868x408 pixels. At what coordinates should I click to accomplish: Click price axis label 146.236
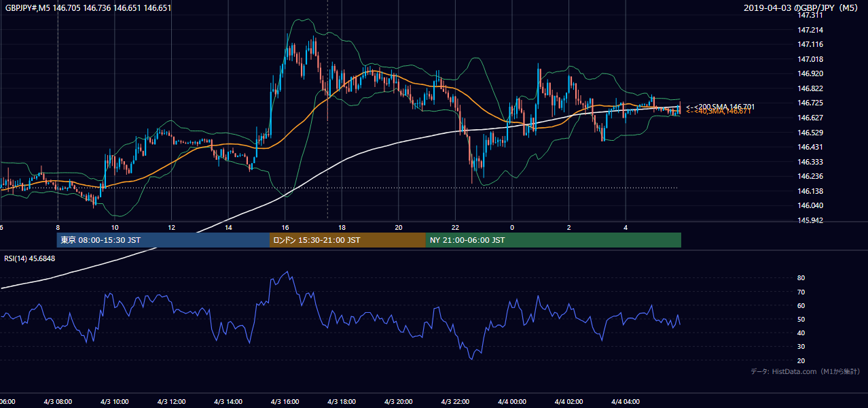pos(810,176)
